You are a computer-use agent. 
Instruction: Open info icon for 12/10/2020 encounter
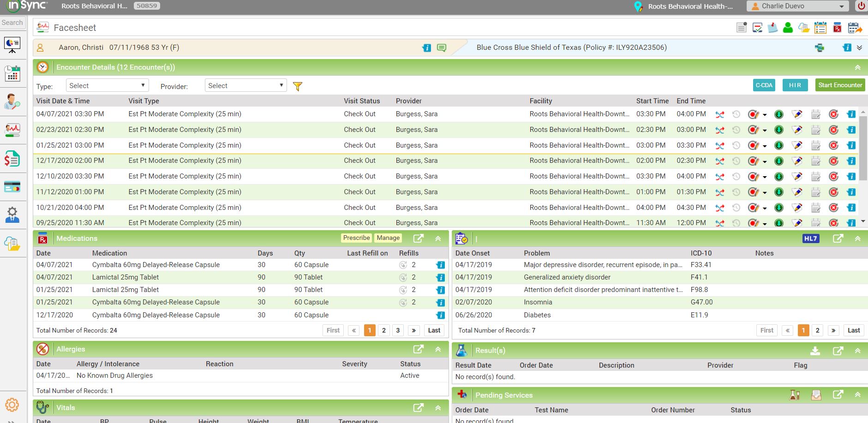(x=851, y=177)
